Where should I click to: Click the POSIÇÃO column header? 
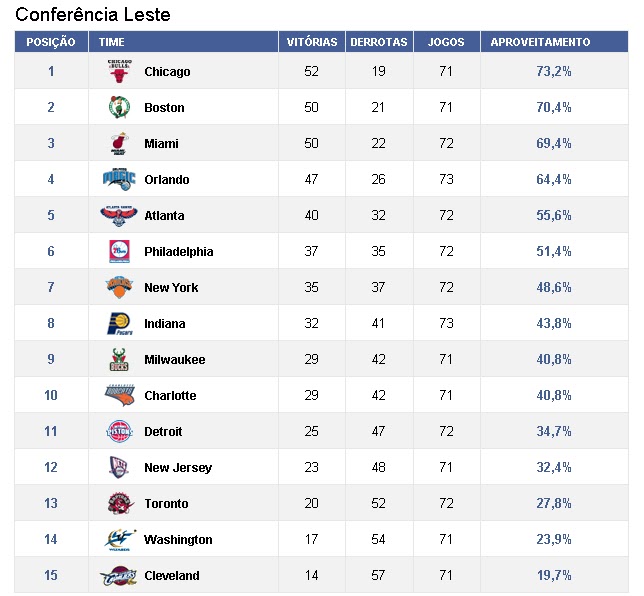coord(51,42)
